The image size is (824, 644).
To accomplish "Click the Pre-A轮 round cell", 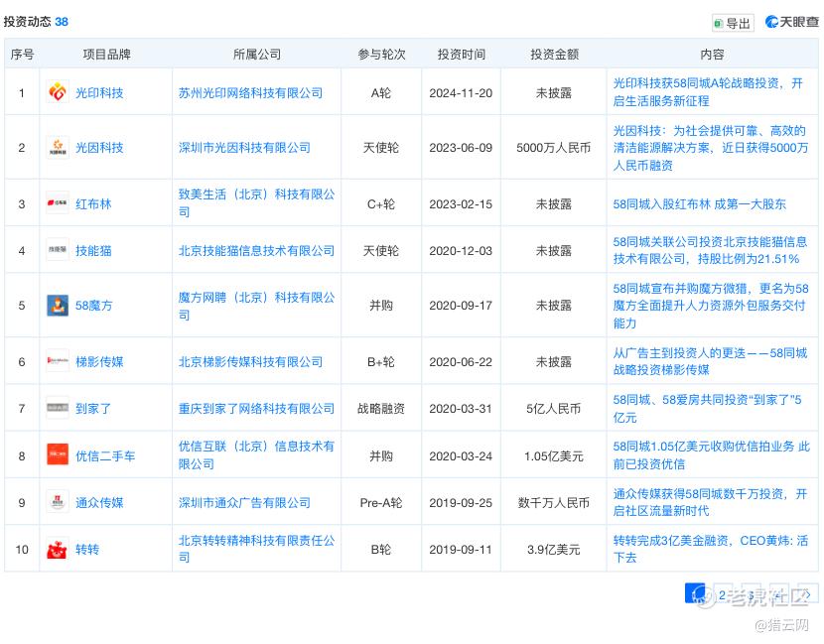I will click(381, 503).
